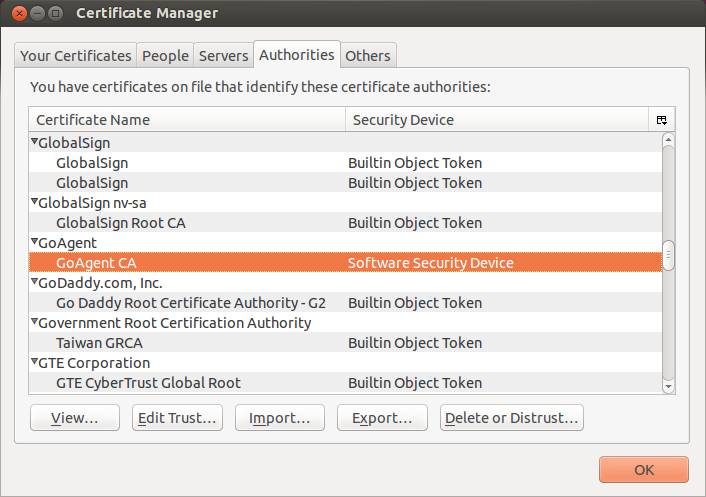Confirm with the OK button
The width and height of the screenshot is (706, 497).
pos(643,470)
